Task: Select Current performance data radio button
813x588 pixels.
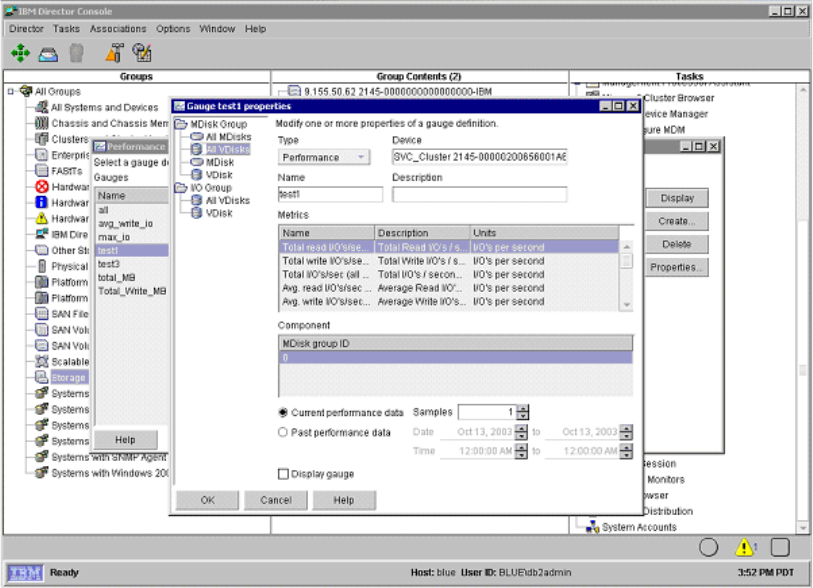Action: [x=284, y=412]
